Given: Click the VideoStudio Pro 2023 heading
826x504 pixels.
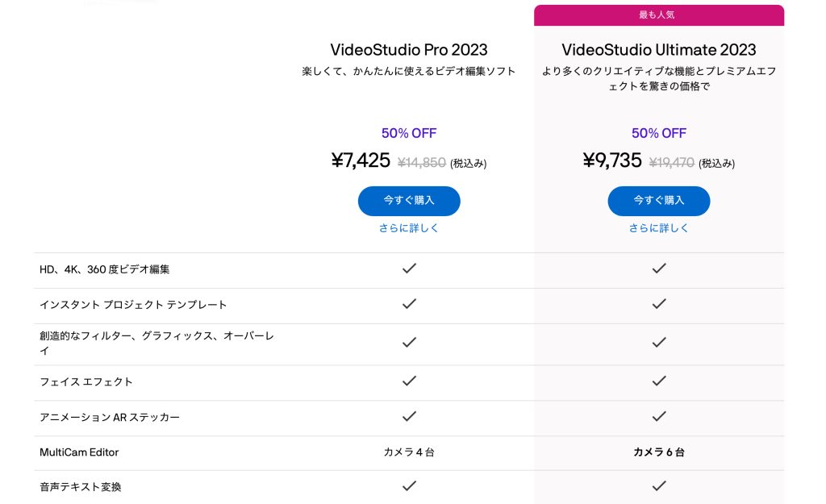Looking at the screenshot, I should click(x=409, y=50).
